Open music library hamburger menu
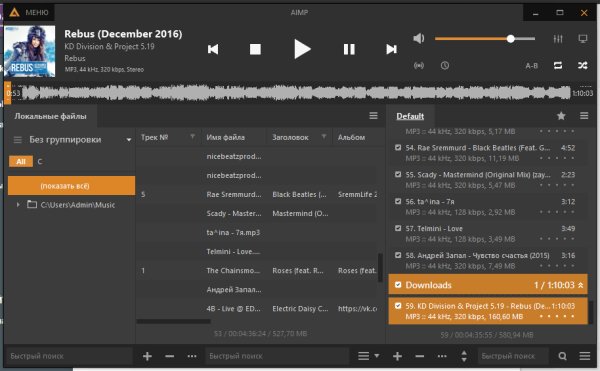This screenshot has height=371, width=600. (x=373, y=116)
